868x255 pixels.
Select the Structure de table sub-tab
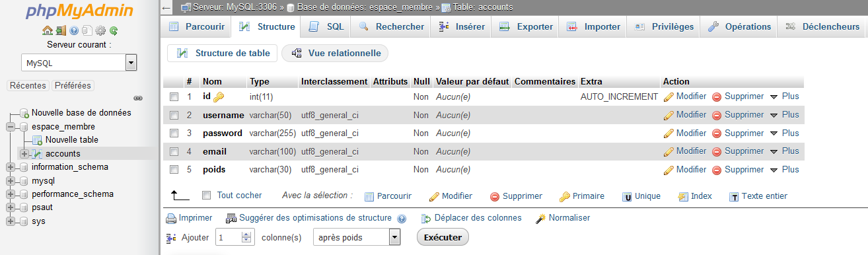pos(223,54)
